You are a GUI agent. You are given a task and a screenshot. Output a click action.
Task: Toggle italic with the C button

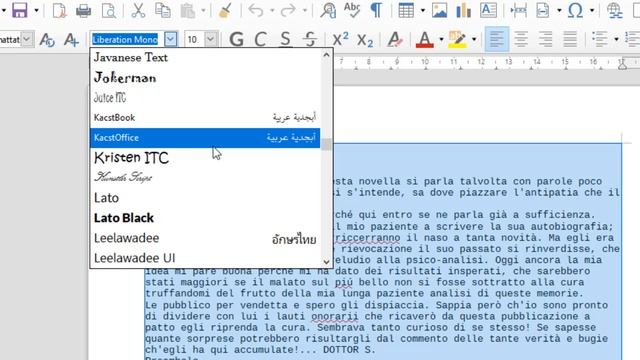(x=260, y=40)
